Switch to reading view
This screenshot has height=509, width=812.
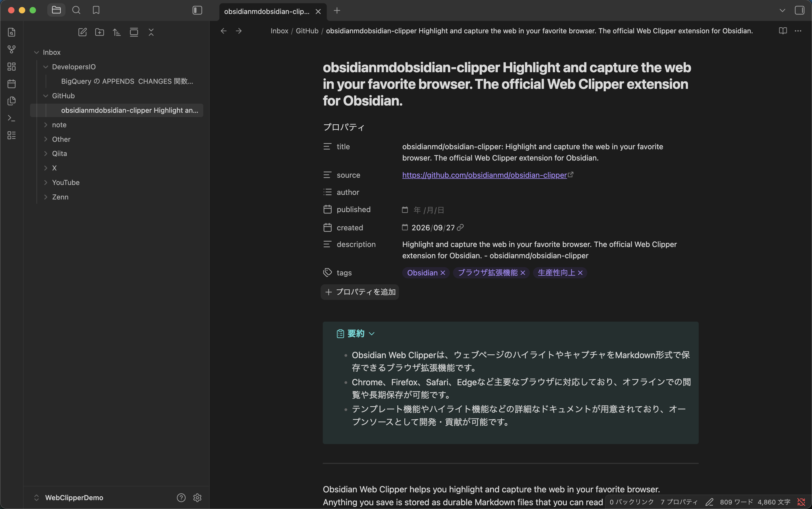point(783,31)
